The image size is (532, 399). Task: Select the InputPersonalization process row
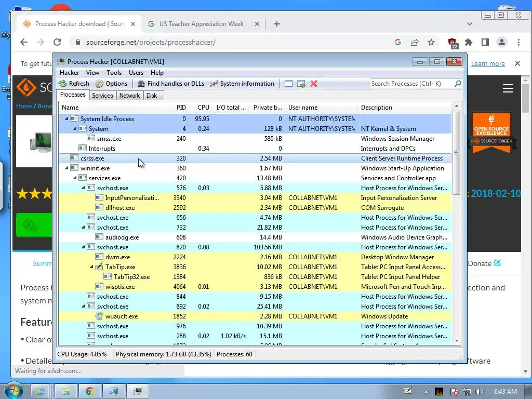click(255, 197)
